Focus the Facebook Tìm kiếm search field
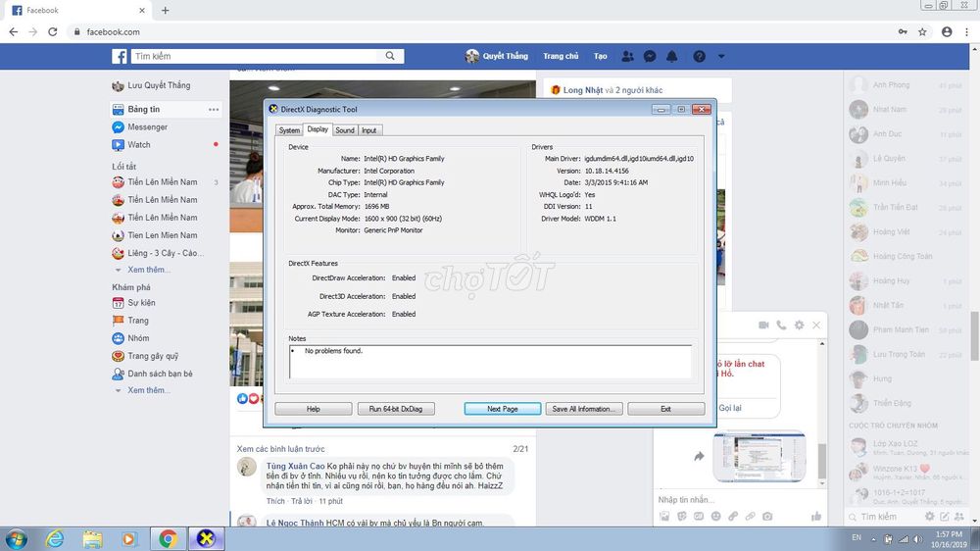 (256, 56)
